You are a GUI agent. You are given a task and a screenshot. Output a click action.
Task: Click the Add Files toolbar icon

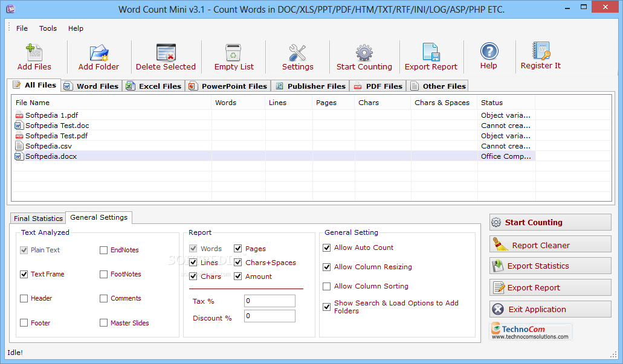(x=34, y=52)
